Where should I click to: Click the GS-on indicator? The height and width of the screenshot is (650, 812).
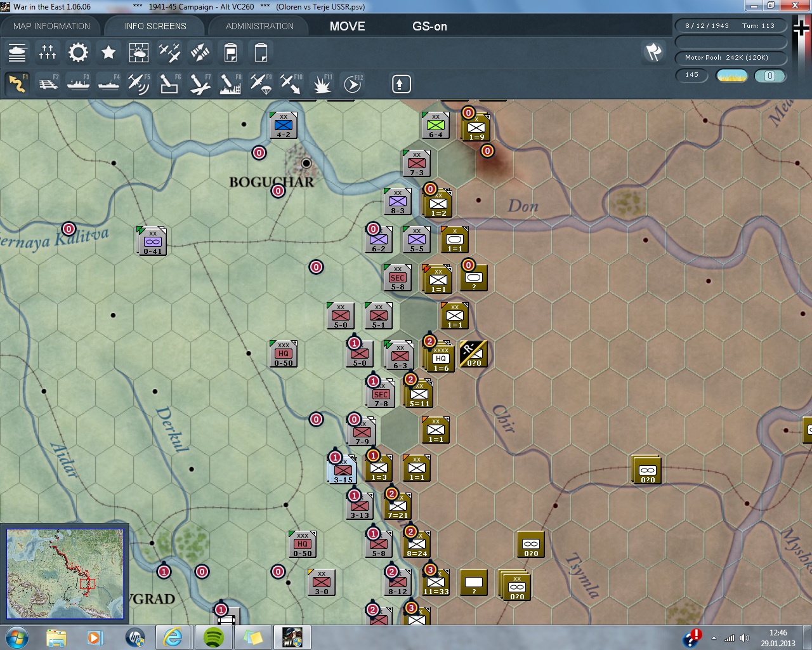[x=429, y=26]
